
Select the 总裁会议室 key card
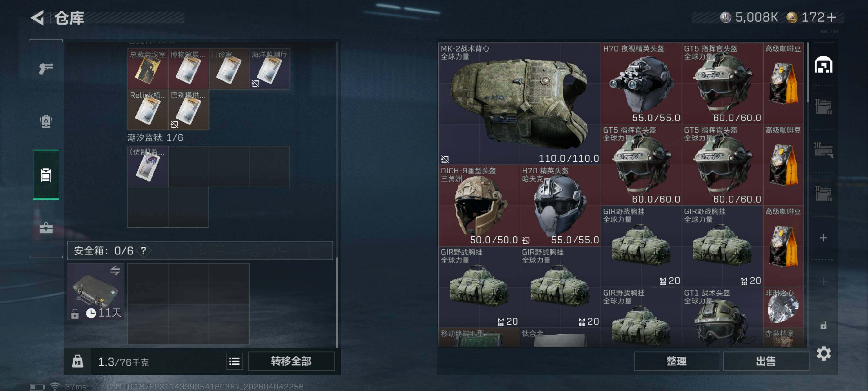click(x=148, y=69)
